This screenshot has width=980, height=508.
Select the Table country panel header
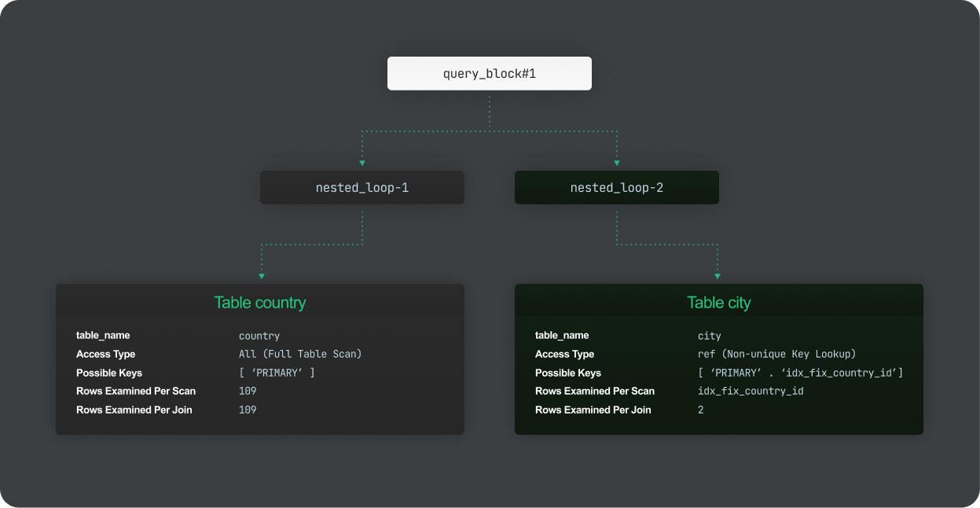coord(260,303)
